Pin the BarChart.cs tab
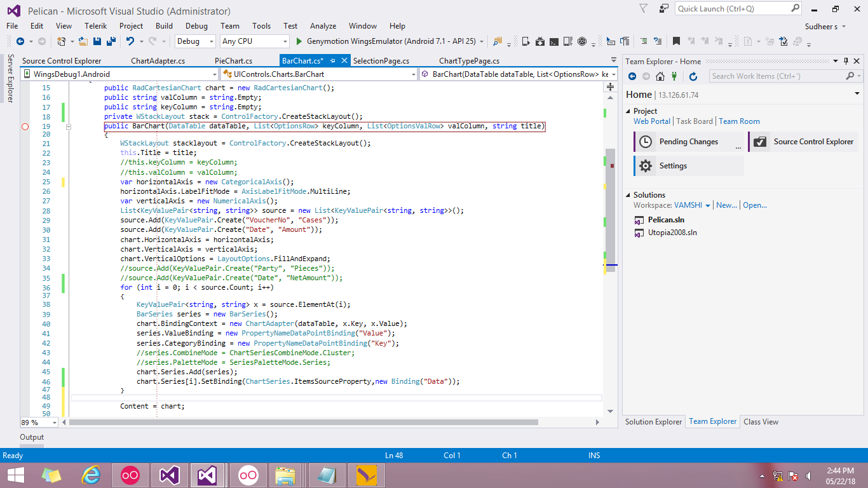This screenshot has height=488, width=868. pos(333,61)
